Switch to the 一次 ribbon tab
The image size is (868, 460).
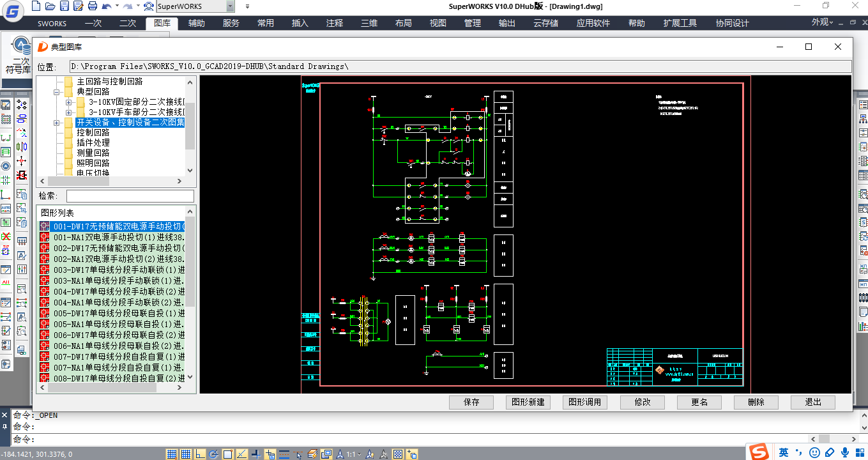[93, 23]
